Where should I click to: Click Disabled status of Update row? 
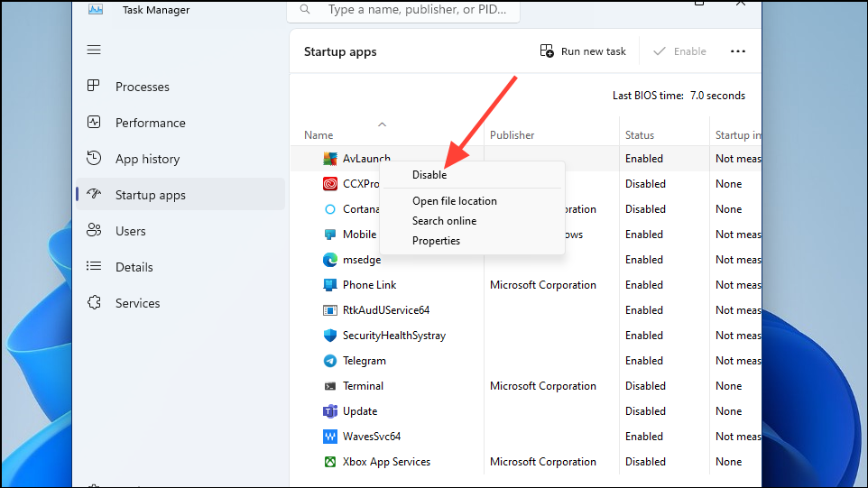(x=645, y=411)
